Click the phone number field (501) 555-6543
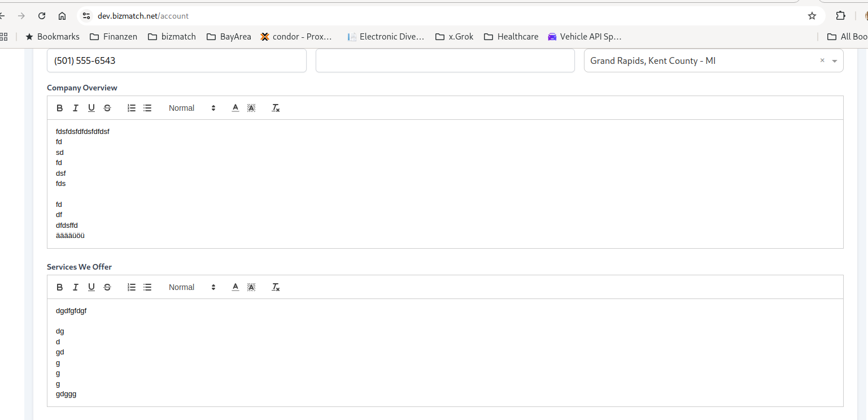Screen dimensions: 868x420 tap(176, 60)
